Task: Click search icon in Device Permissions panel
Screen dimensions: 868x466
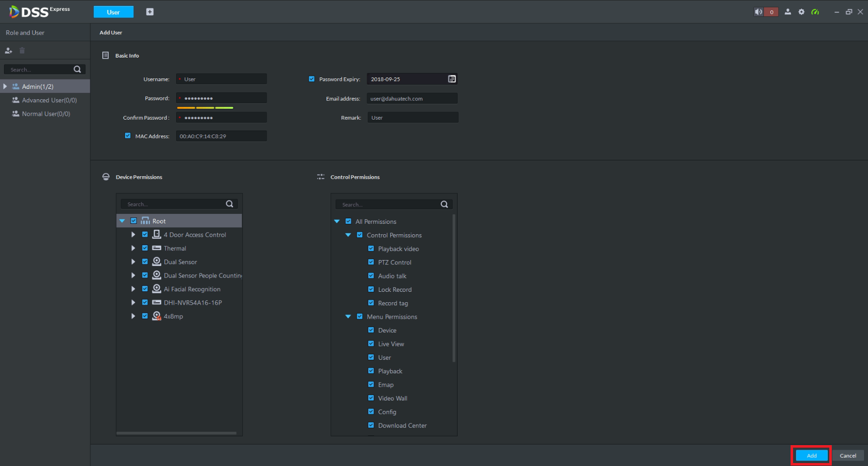Action: coord(229,204)
